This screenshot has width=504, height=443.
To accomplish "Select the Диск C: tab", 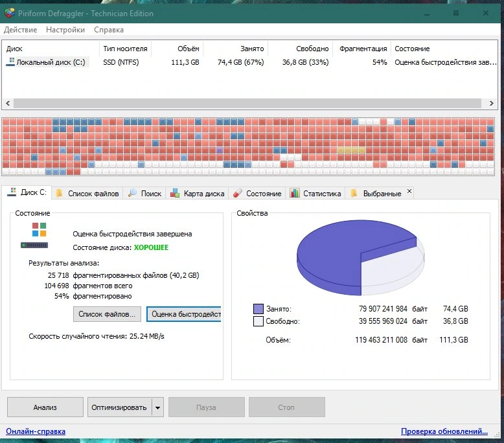I will point(27,192).
